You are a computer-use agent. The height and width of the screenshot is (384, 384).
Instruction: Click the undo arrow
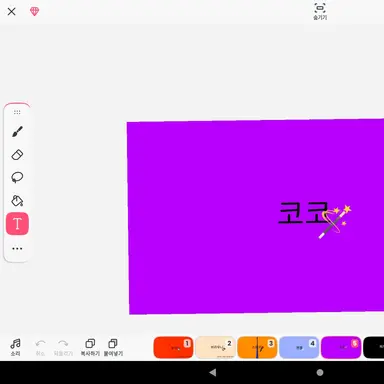40,347
